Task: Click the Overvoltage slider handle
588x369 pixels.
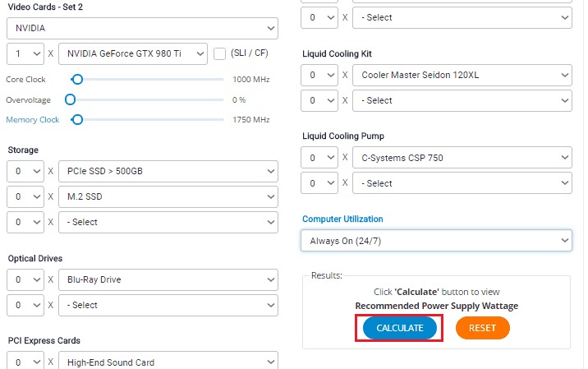Action: pyautogui.click(x=70, y=99)
